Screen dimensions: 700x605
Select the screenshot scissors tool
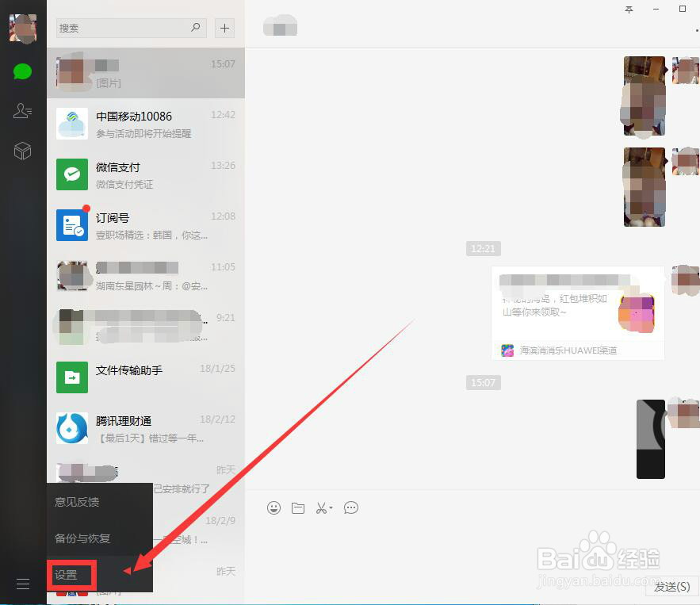320,507
